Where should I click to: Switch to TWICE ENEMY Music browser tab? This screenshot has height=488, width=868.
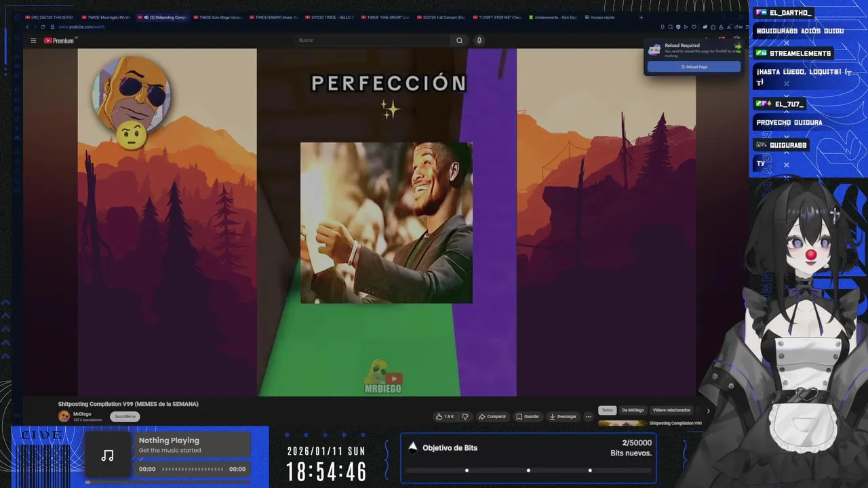pos(273,17)
